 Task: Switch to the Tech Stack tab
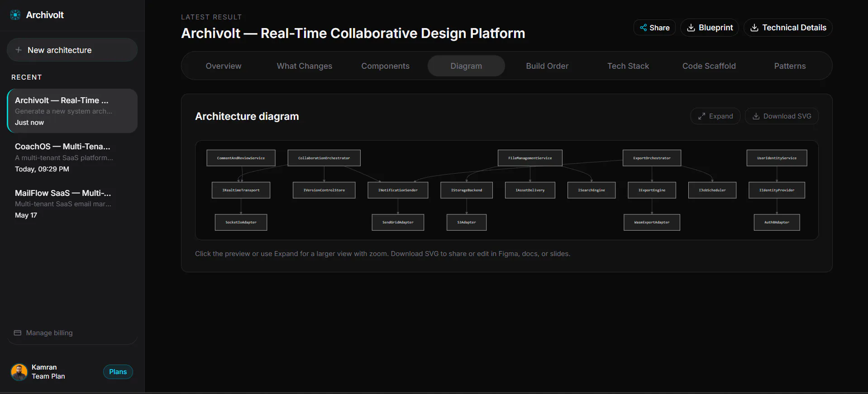[x=628, y=66]
